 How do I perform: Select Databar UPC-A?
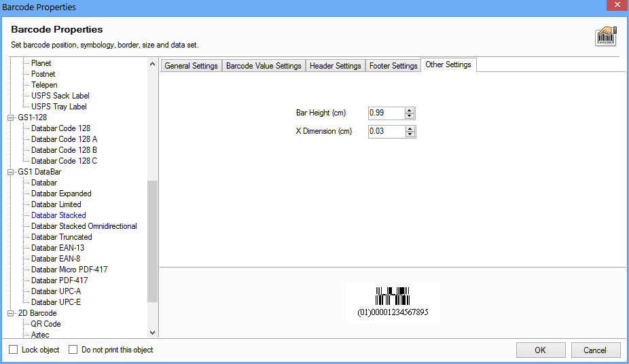pos(56,291)
